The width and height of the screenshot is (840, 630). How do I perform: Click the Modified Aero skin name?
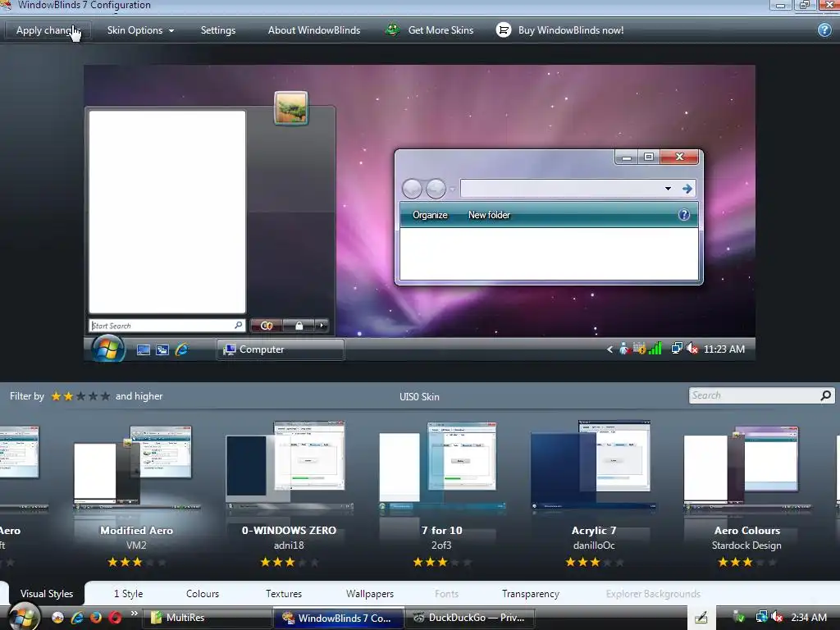click(x=137, y=531)
